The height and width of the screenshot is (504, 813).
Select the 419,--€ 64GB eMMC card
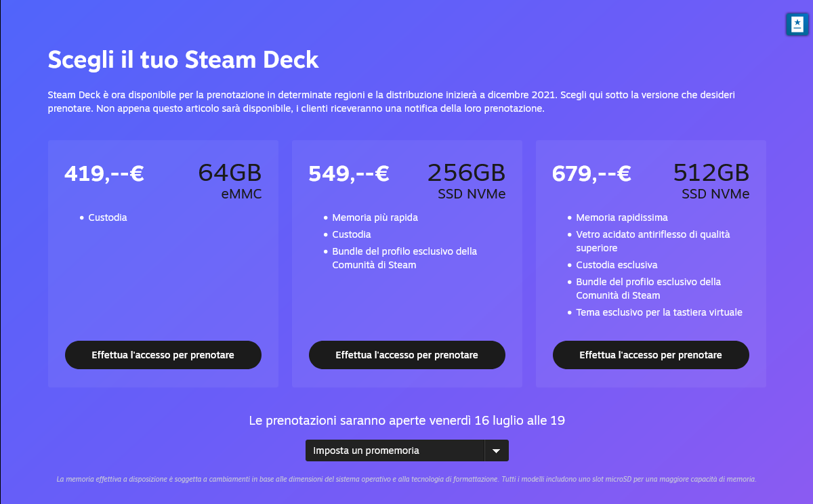163,264
